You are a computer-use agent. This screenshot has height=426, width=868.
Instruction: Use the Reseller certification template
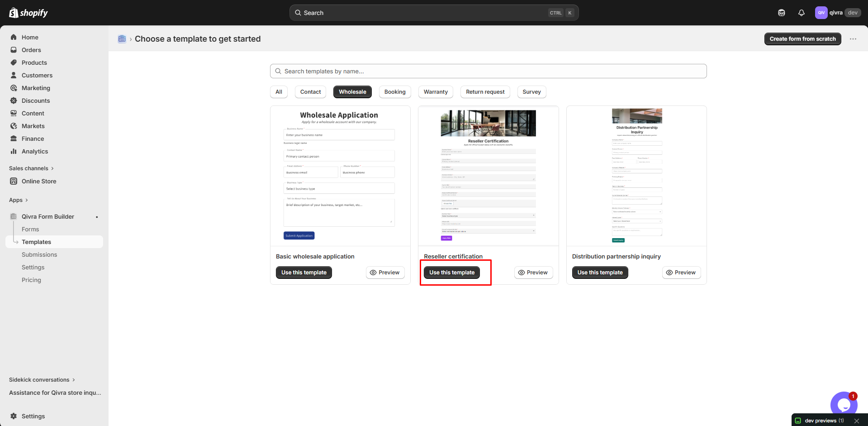tap(452, 273)
